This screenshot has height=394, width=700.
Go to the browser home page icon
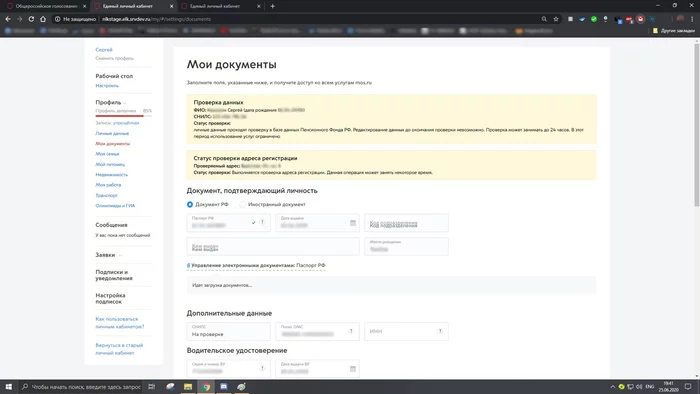click(43, 19)
